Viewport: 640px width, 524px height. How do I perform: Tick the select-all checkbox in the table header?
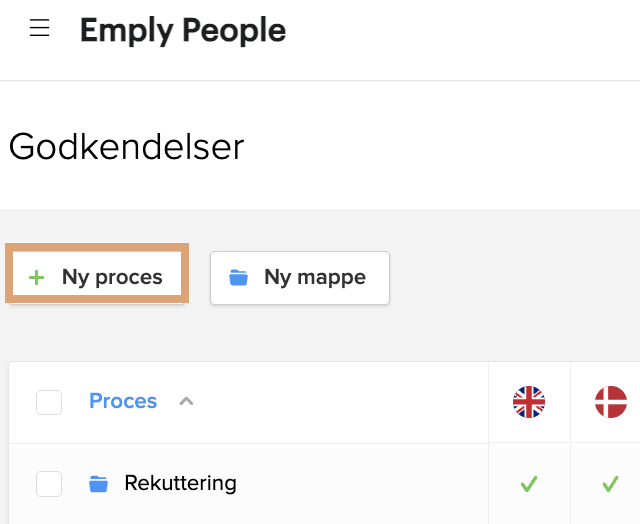pyautogui.click(x=49, y=402)
